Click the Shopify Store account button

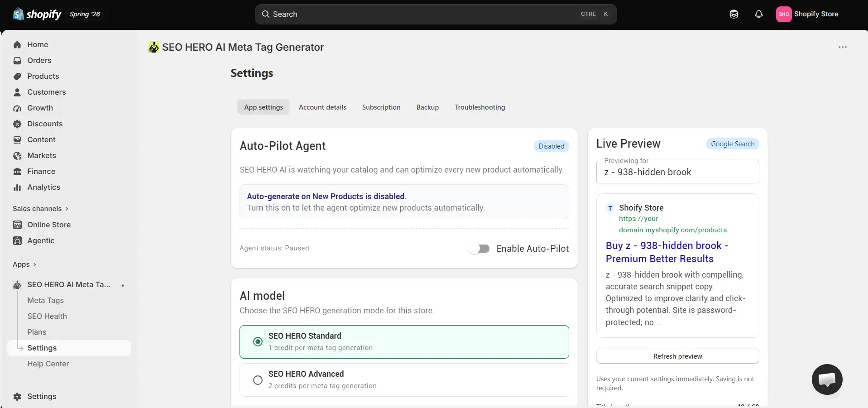pos(808,14)
